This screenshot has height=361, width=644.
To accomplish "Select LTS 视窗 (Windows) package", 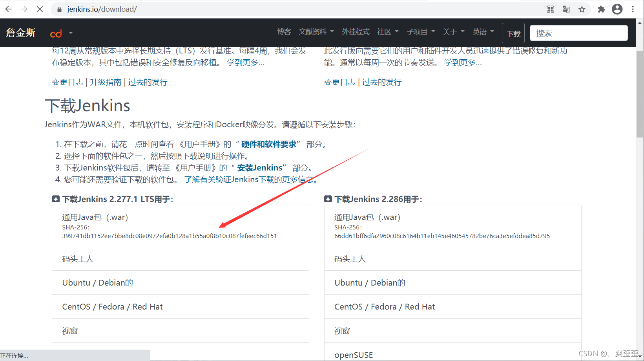I will [181, 330].
